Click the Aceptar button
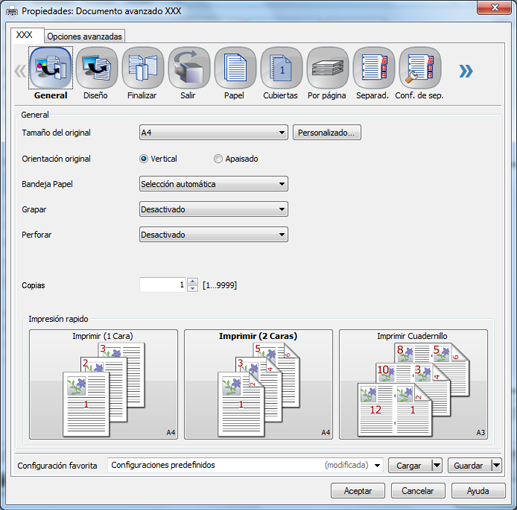 (x=358, y=491)
